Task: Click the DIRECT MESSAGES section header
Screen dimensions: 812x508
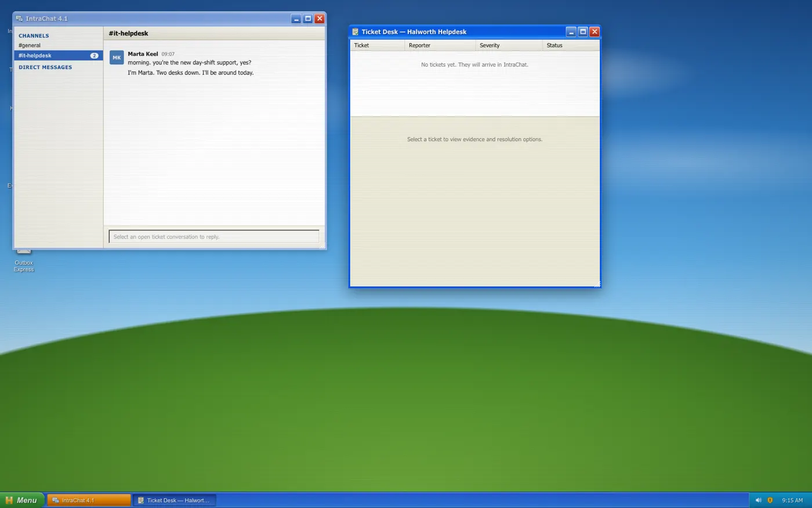Action: click(x=45, y=67)
